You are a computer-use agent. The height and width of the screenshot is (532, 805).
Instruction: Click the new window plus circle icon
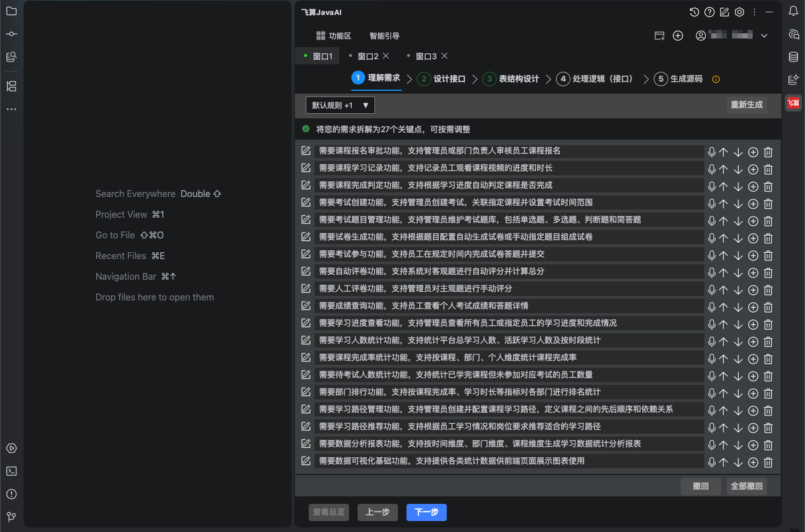coord(678,36)
